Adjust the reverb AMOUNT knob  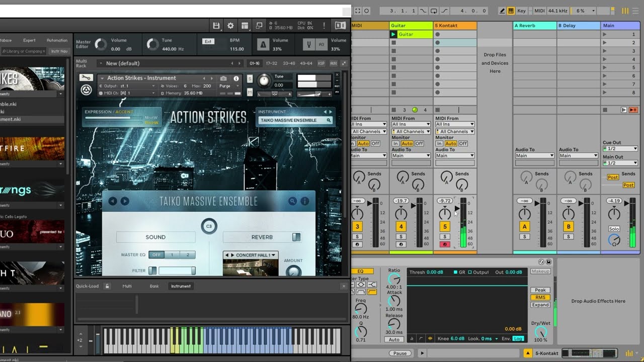[293, 271]
